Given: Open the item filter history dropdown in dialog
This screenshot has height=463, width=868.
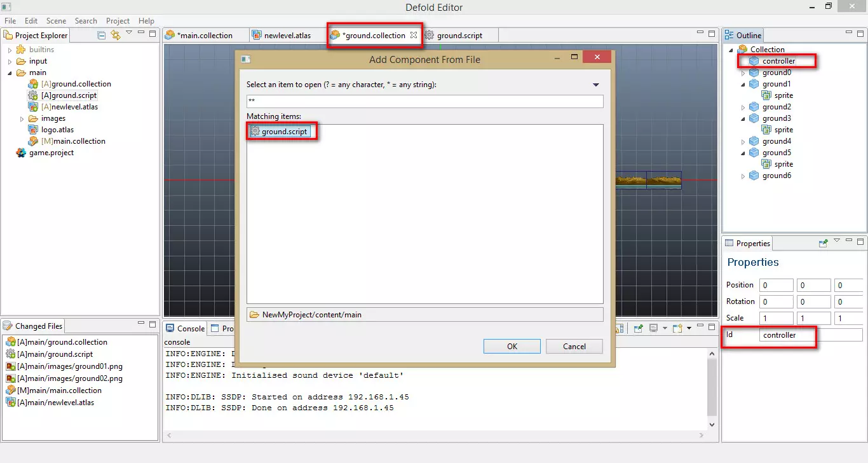Looking at the screenshot, I should click(595, 84).
